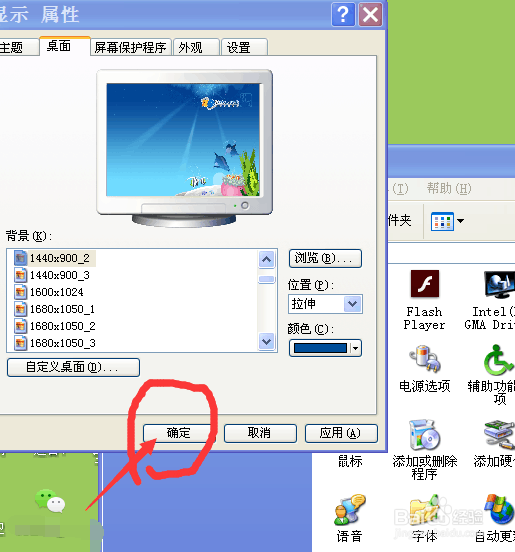This screenshot has width=515, height=552.
Task: Click file icon beside 1440x900_2
Action: pos(20,258)
